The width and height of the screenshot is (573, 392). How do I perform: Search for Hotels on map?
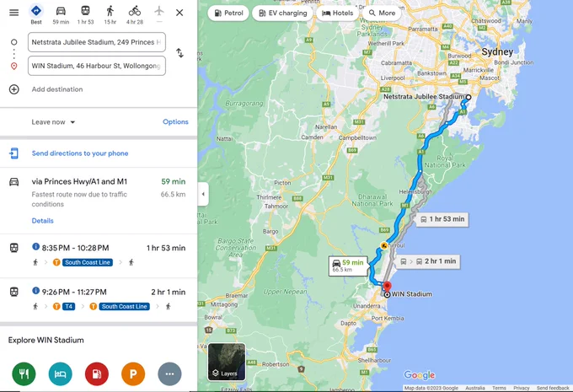[337, 13]
